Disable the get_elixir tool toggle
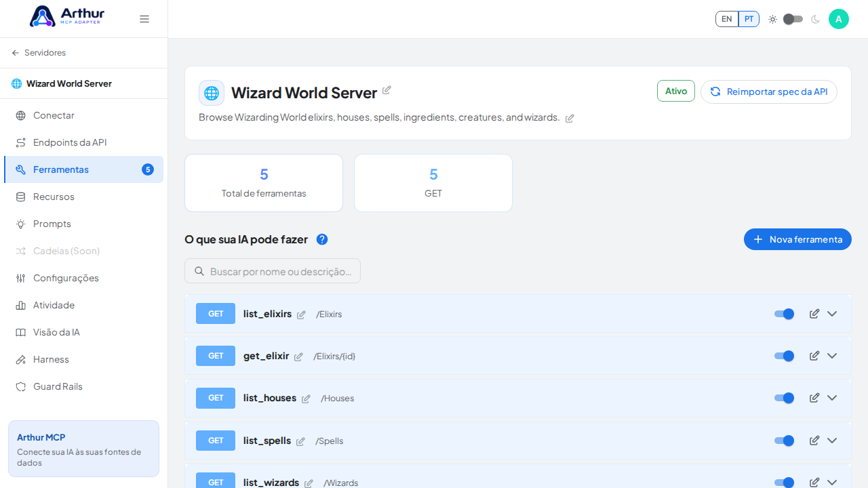 pos(785,356)
